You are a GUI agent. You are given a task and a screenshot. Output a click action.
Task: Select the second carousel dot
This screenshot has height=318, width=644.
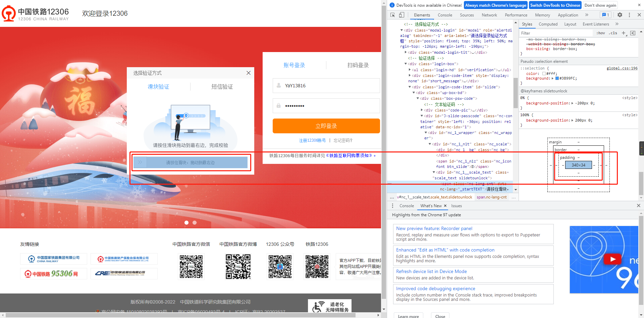coord(195,222)
